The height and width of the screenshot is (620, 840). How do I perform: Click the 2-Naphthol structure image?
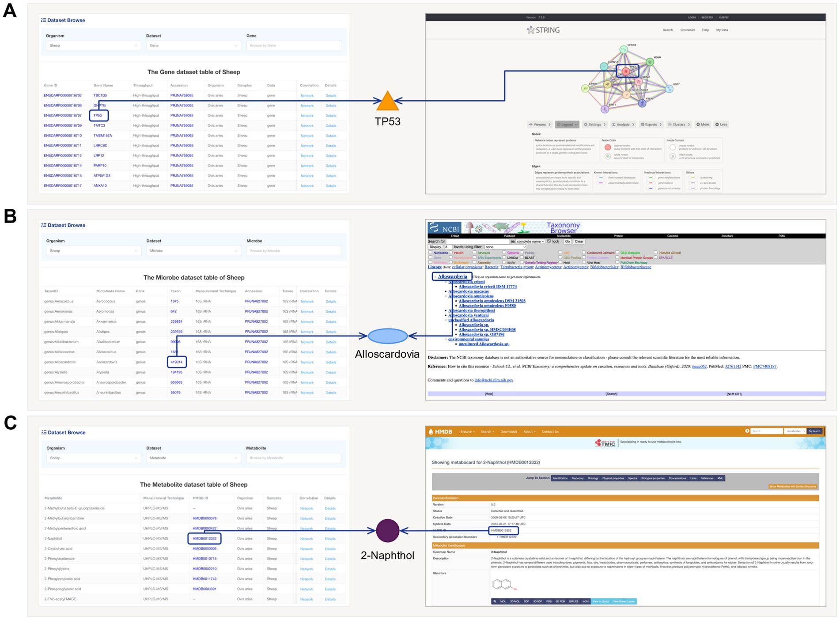pyautogui.click(x=504, y=584)
